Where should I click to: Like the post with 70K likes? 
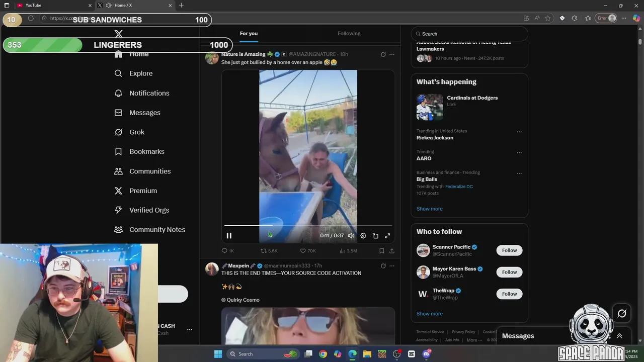(308, 250)
